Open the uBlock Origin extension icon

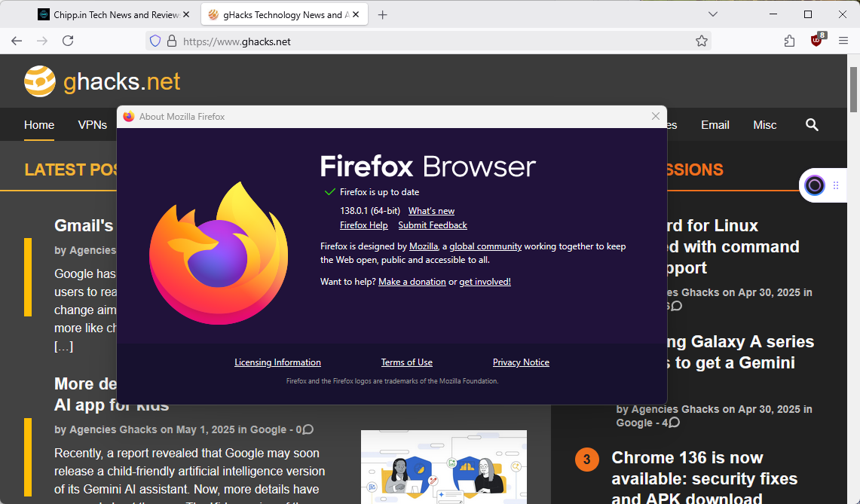pos(817,40)
